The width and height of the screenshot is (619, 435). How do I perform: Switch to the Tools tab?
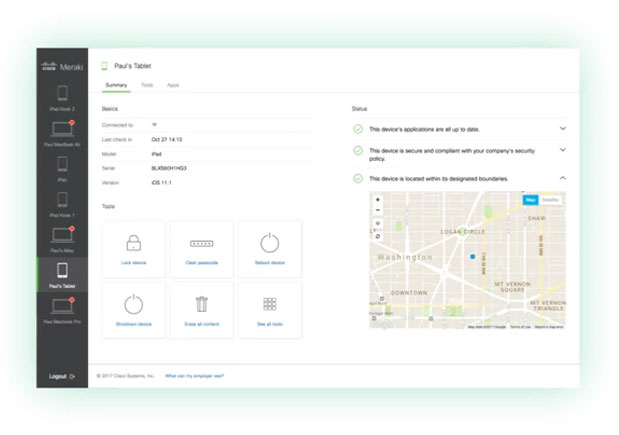pyautogui.click(x=147, y=87)
